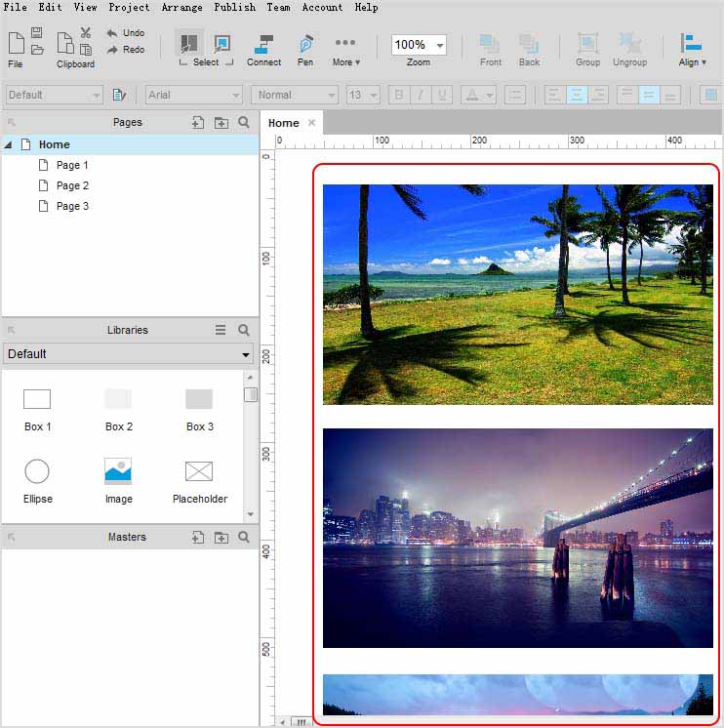The height and width of the screenshot is (728, 724).
Task: Toggle underline text formatting
Action: (x=443, y=95)
